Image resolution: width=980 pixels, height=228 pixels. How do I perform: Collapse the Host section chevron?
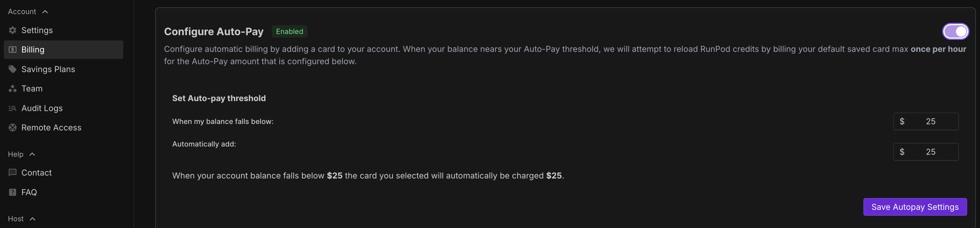tap(32, 219)
